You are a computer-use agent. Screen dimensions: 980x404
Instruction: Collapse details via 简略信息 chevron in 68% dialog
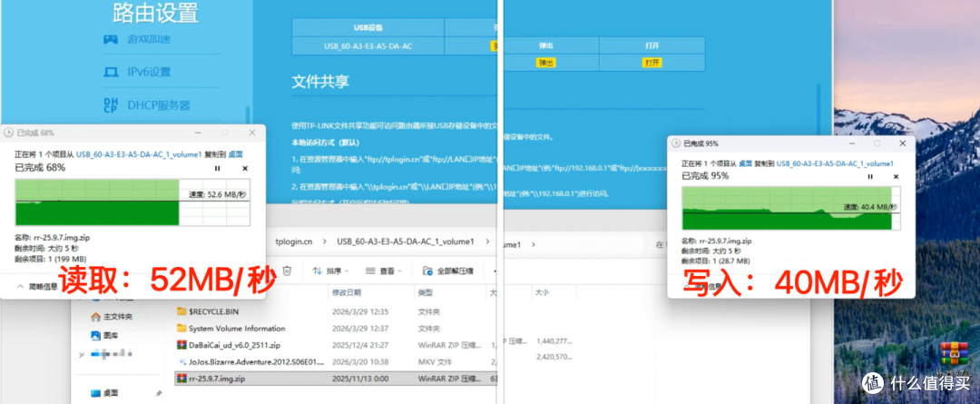(19, 286)
